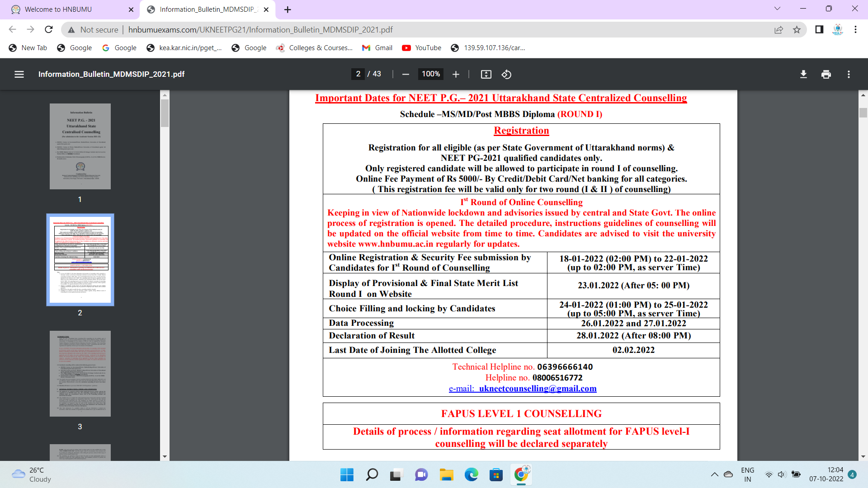Select page 2 thumbnail
Image resolution: width=868 pixels, height=488 pixels.
click(80, 260)
